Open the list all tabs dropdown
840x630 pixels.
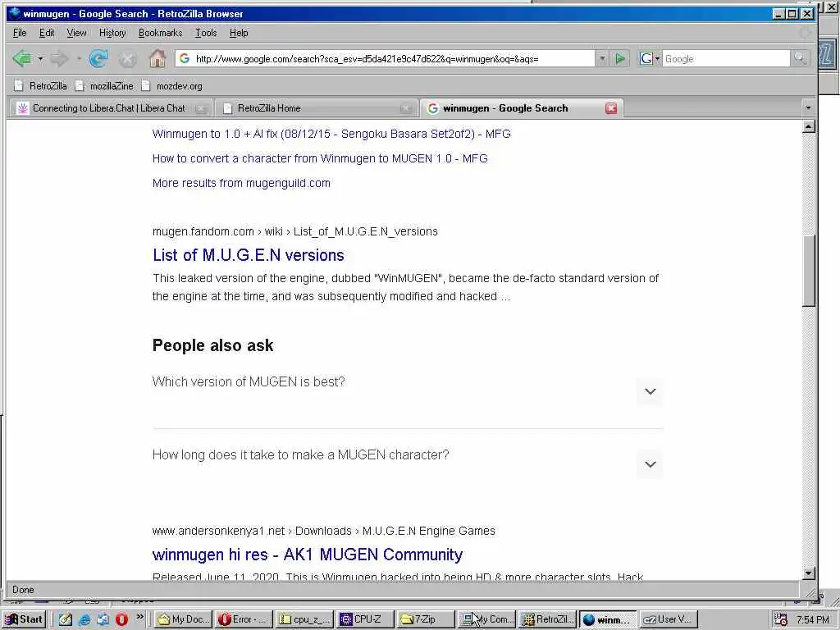[808, 108]
